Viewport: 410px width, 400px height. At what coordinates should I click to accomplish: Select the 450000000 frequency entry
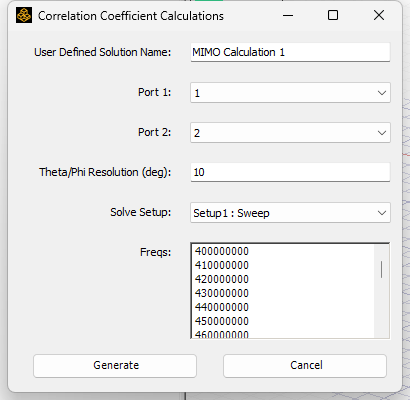click(222, 321)
